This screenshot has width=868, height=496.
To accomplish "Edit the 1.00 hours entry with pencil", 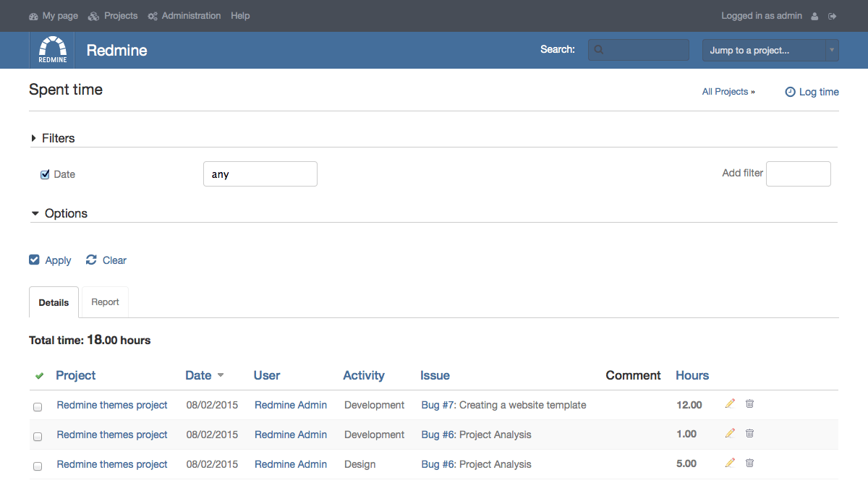I will click(x=730, y=433).
